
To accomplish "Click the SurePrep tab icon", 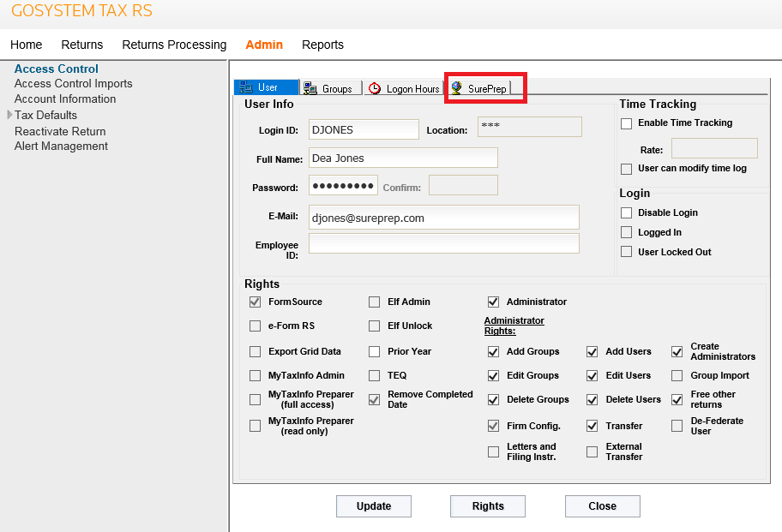I will pyautogui.click(x=457, y=88).
